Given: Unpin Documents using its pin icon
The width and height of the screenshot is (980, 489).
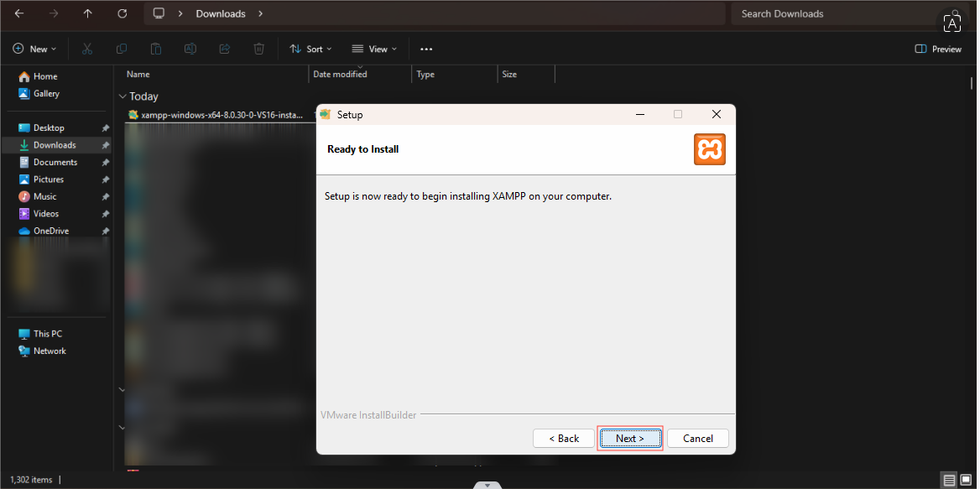Looking at the screenshot, I should (x=106, y=163).
